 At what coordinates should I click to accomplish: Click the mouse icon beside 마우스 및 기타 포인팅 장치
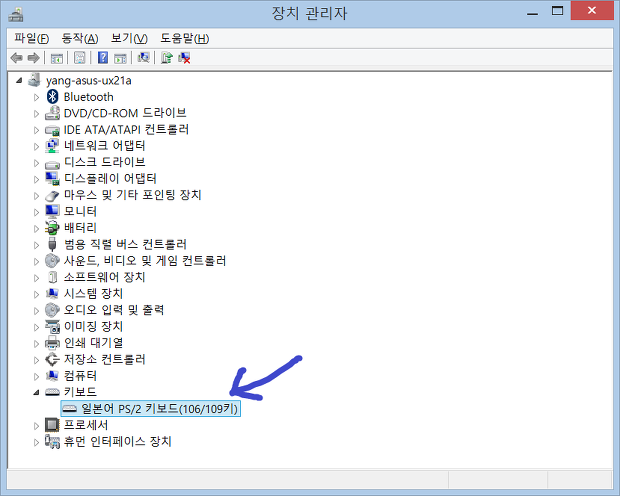52,195
